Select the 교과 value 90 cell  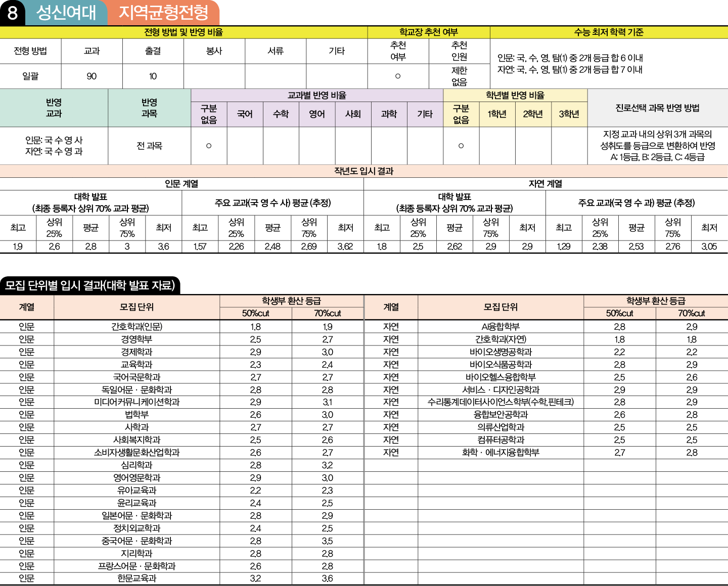(x=92, y=76)
